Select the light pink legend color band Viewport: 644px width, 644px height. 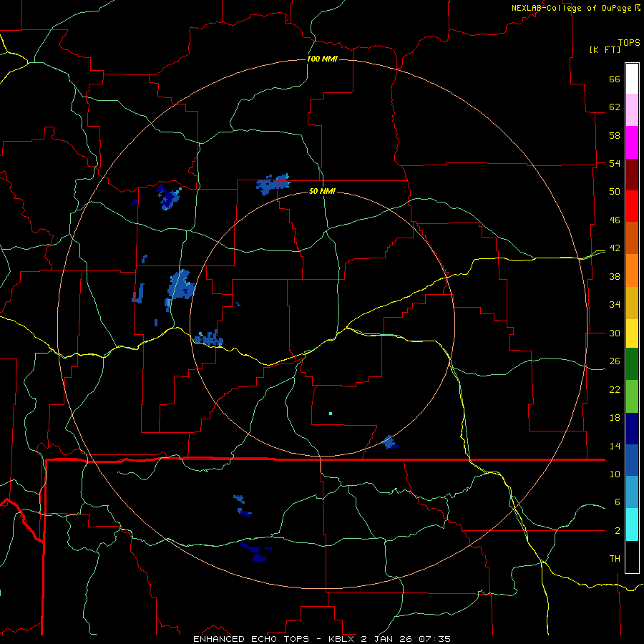point(632,110)
